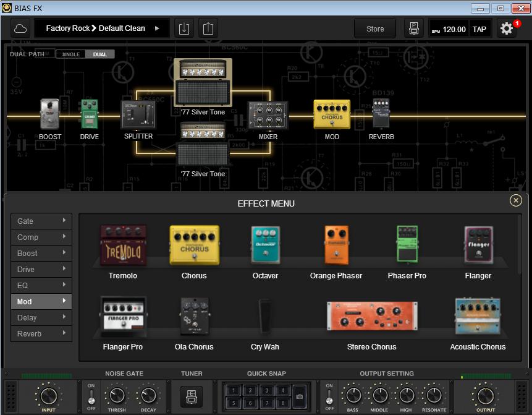532x415 pixels.
Task: Select the Cry Wah pedal
Action: [x=265, y=317]
